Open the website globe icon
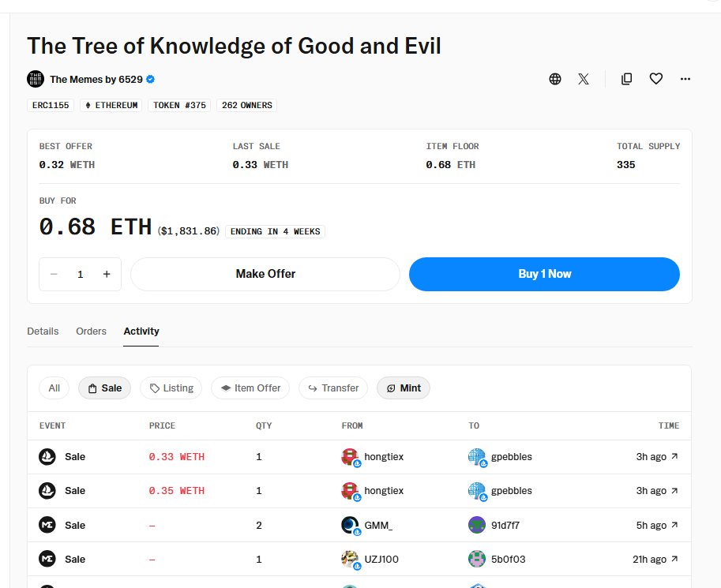This screenshot has height=588, width=721. click(x=555, y=79)
